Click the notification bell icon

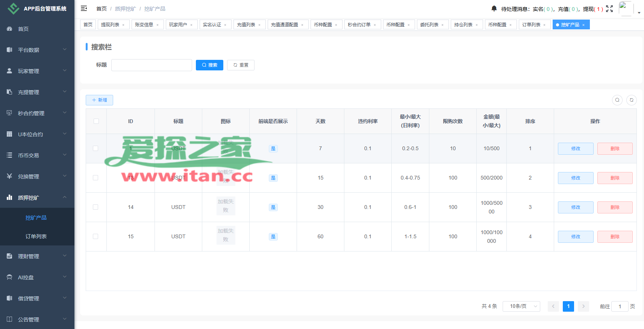pos(494,9)
